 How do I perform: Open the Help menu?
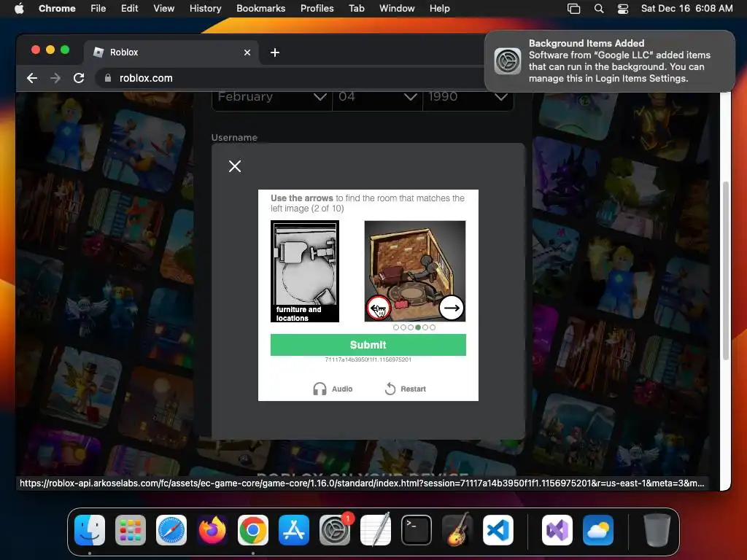(439, 9)
